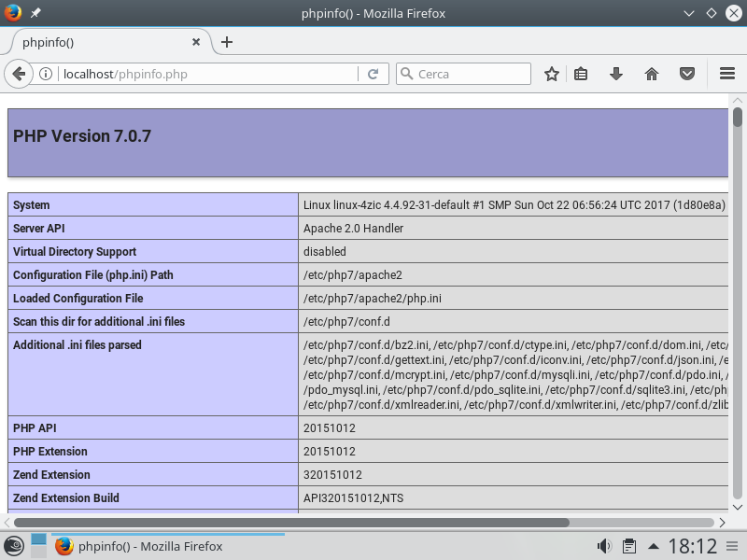Show site information icon in address bar
747x560 pixels.
coord(46,74)
